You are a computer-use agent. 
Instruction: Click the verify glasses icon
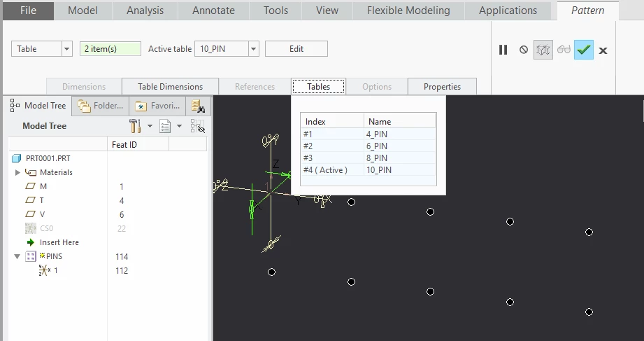pyautogui.click(x=564, y=50)
